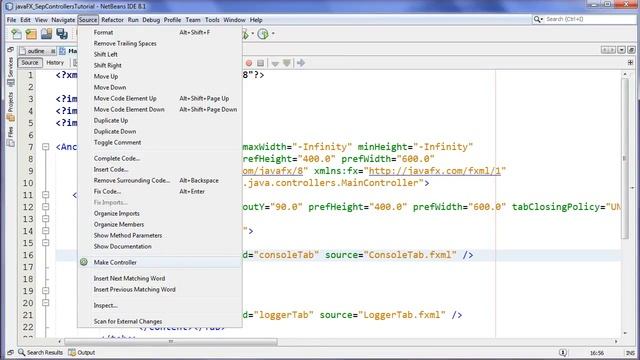Viewport: 640px width, 360px height.
Task: Collapse the code fold at line 12
Action: [46, 207]
